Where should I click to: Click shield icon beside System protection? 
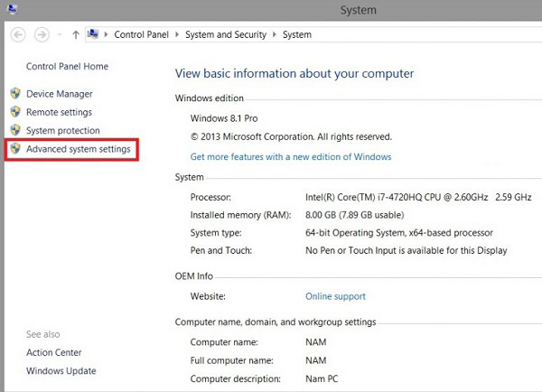pyautogui.click(x=15, y=130)
